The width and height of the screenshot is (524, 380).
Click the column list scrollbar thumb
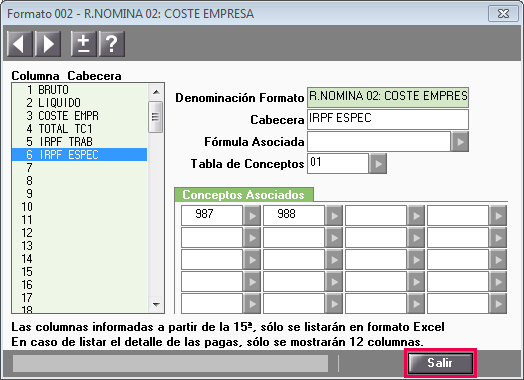(x=155, y=117)
